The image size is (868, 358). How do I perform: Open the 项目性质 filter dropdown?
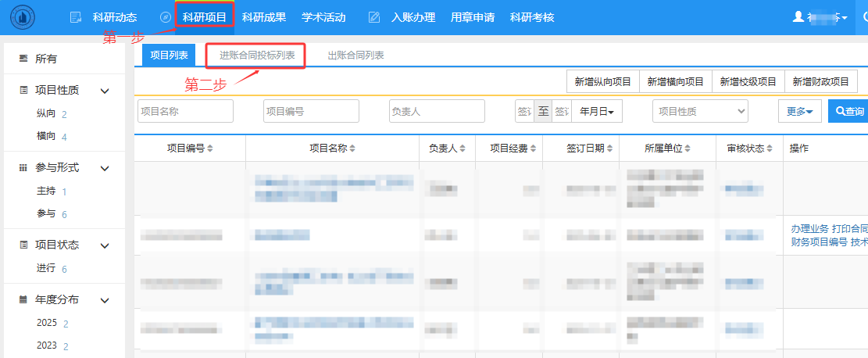point(700,112)
